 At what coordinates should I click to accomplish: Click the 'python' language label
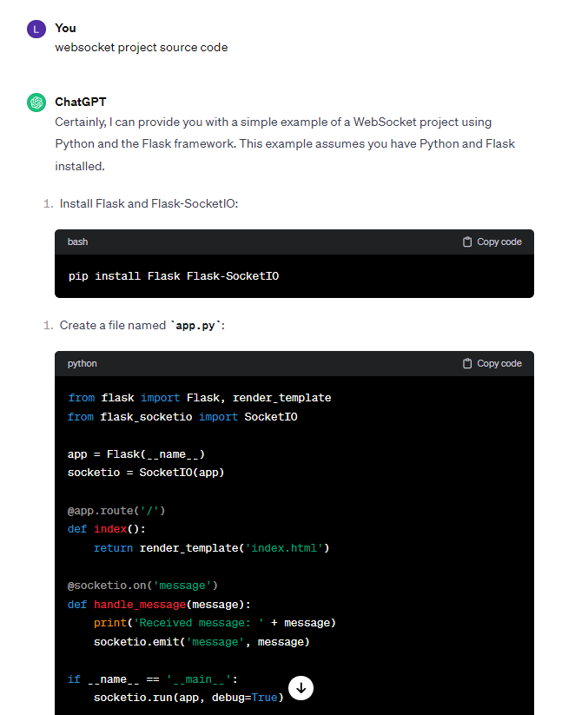[x=82, y=363]
